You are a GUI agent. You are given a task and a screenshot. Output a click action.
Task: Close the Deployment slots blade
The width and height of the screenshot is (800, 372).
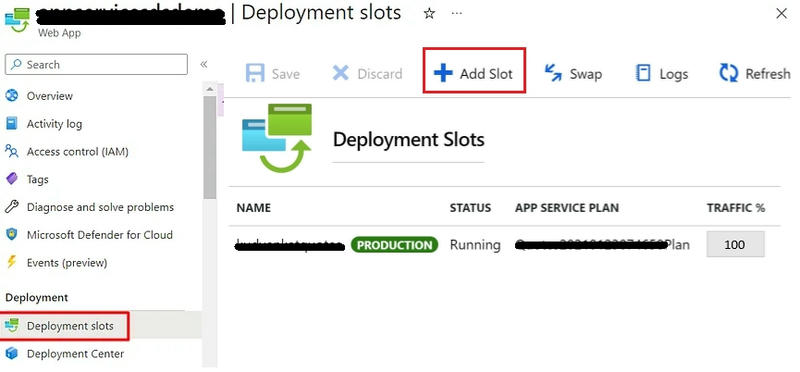point(781,14)
